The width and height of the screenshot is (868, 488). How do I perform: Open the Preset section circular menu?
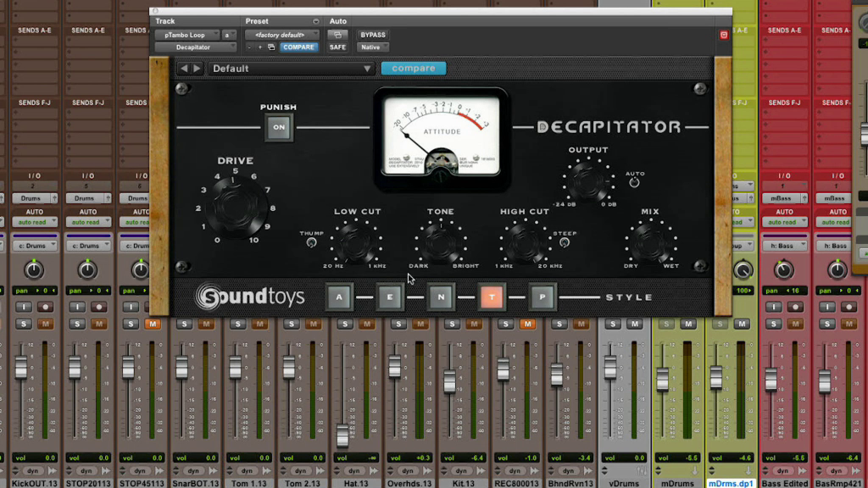coord(315,21)
